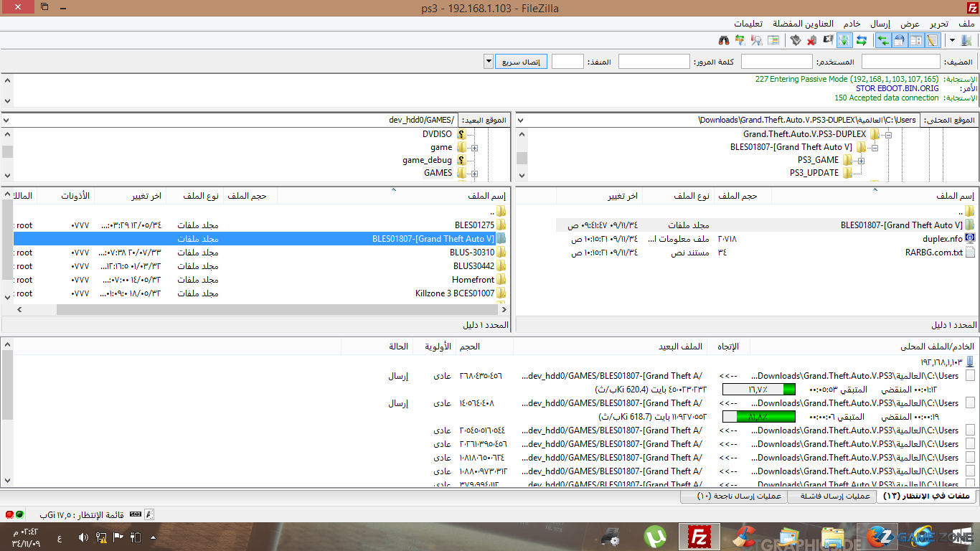The image size is (980, 551).
Task: Open the directory listing filters icon
Action: pyautogui.click(x=774, y=41)
